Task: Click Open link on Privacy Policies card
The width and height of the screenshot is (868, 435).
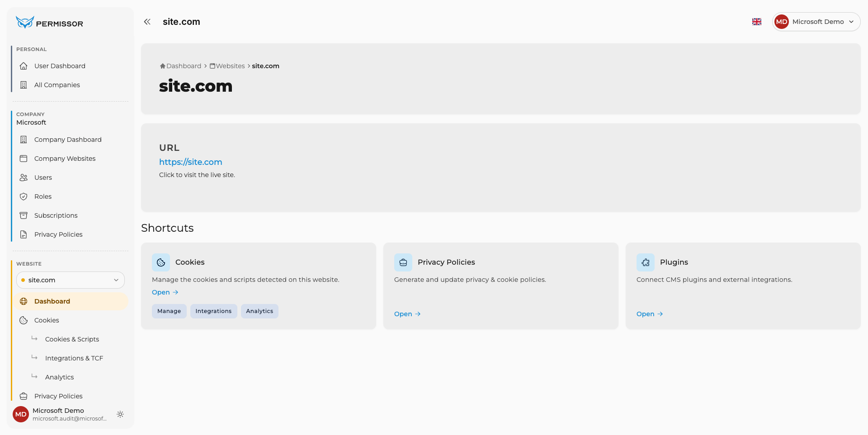Action: pos(407,314)
